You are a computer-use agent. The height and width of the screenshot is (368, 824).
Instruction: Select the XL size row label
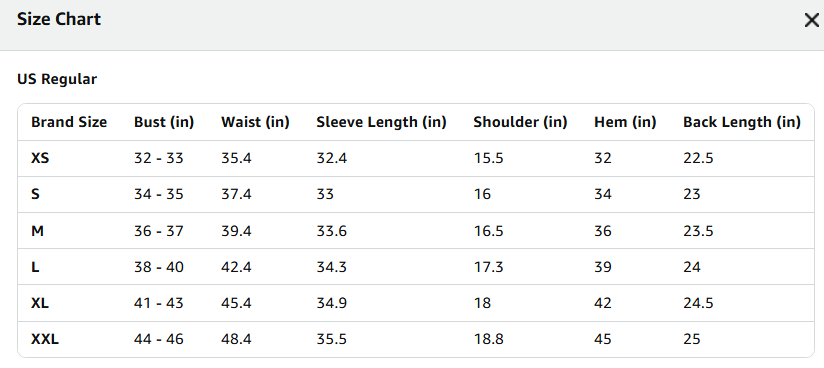coord(40,303)
